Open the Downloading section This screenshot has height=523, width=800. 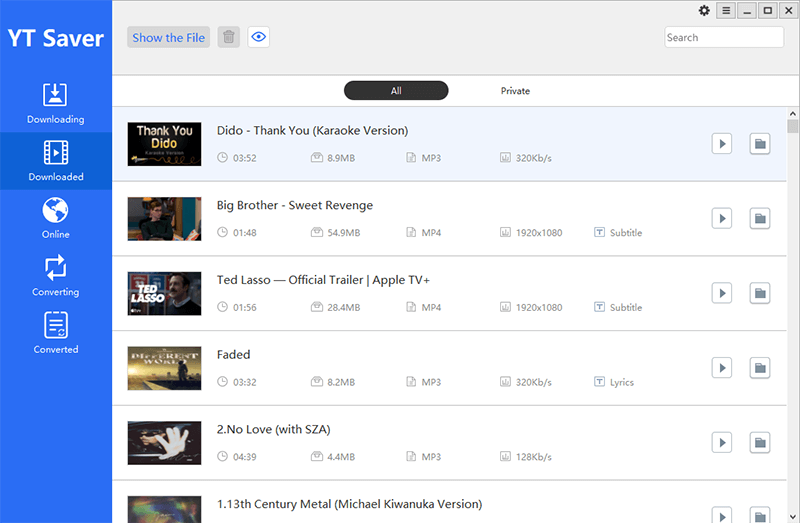pyautogui.click(x=56, y=104)
